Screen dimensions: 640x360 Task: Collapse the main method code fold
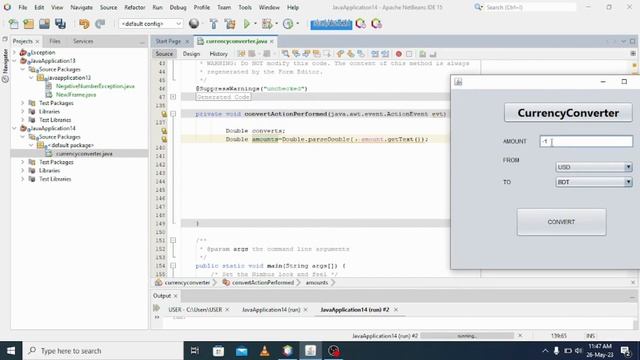tap(173, 266)
